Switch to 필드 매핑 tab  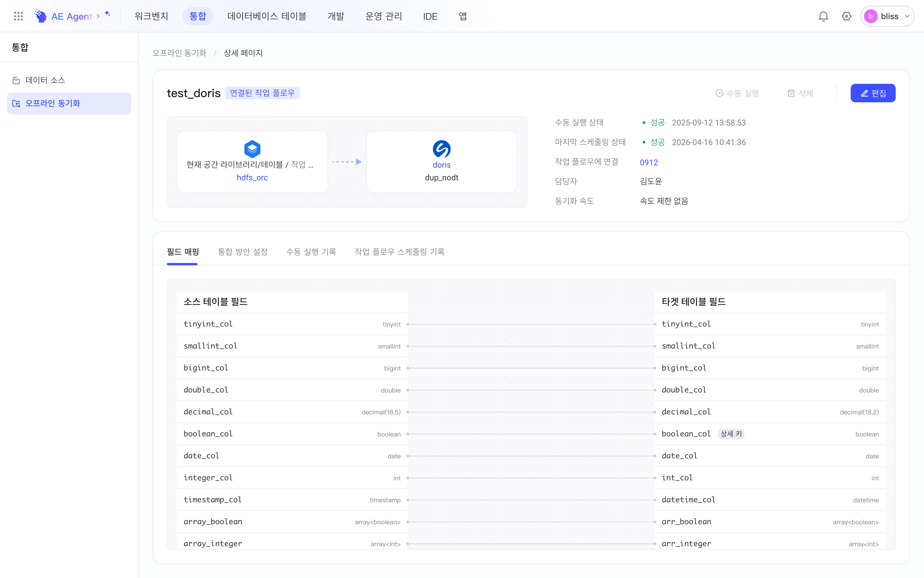[183, 251]
